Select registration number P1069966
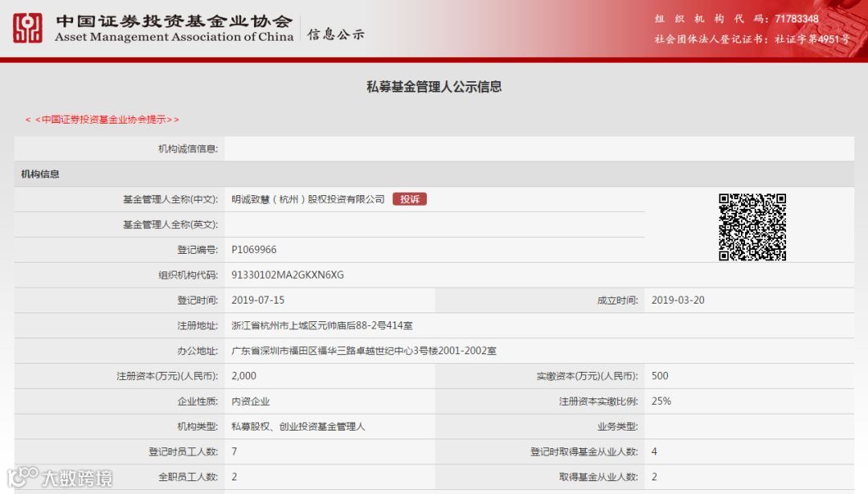Screen dimensions: 868x494 click(x=253, y=250)
